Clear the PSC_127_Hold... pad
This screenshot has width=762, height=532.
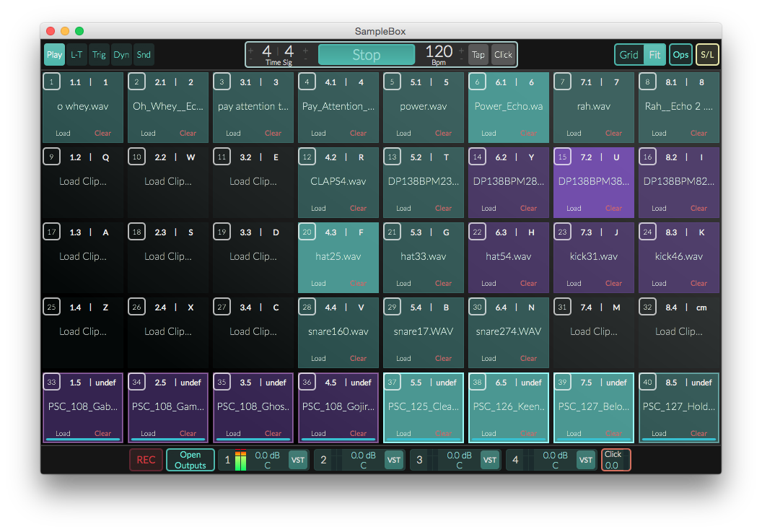click(698, 433)
